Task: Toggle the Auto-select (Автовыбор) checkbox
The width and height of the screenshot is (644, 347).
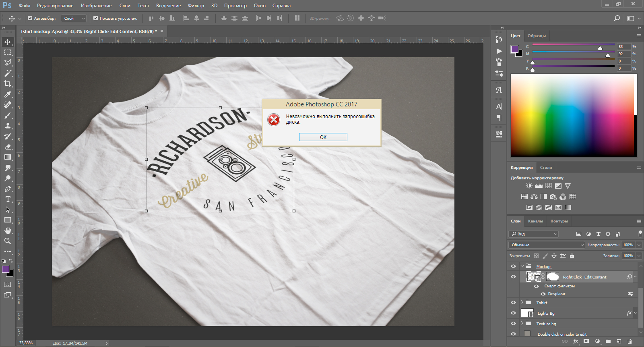Action: 30,18
